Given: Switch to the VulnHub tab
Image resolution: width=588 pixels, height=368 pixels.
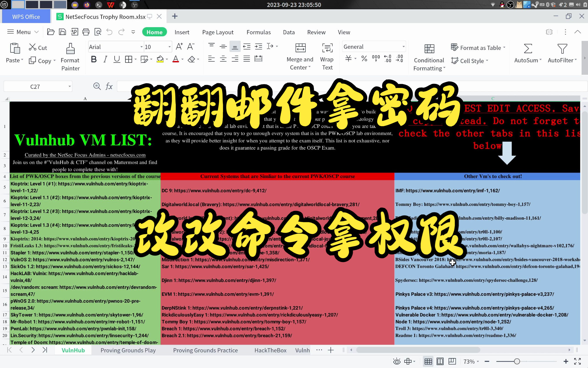Looking at the screenshot, I should pyautogui.click(x=73, y=350).
